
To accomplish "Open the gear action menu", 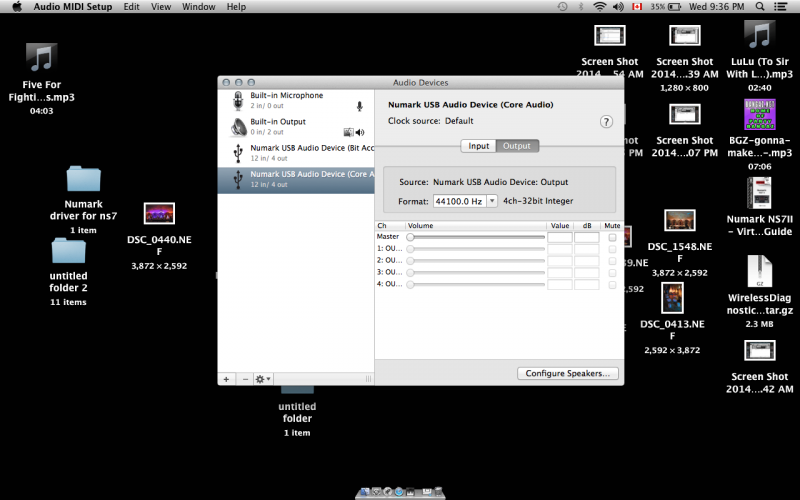I will click(x=263, y=379).
